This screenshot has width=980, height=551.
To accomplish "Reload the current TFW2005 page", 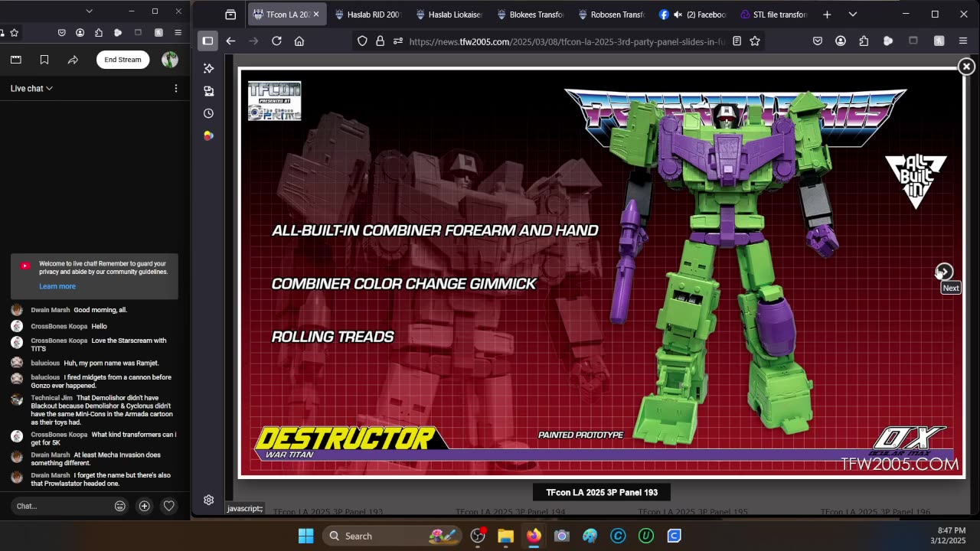I will click(x=276, y=41).
